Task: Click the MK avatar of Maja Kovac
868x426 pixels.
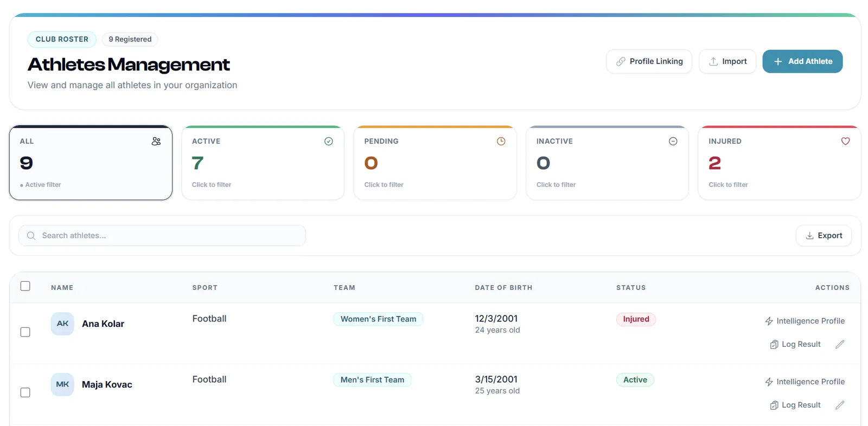Action: click(x=62, y=384)
